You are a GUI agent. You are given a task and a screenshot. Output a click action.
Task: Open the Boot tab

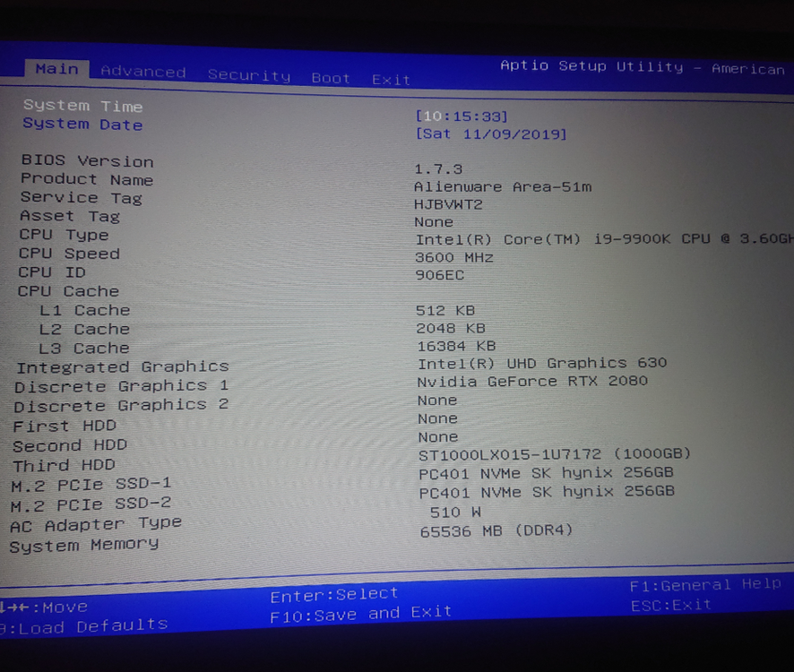tap(331, 79)
